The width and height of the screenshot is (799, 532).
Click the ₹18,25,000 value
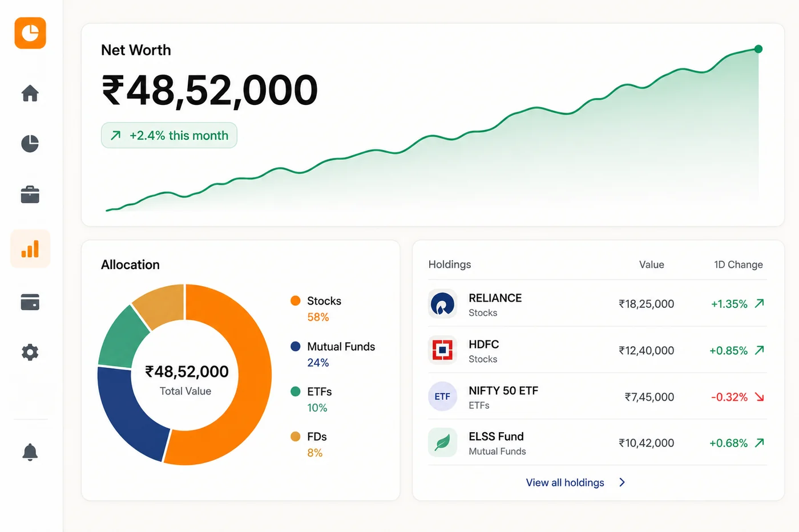647,304
